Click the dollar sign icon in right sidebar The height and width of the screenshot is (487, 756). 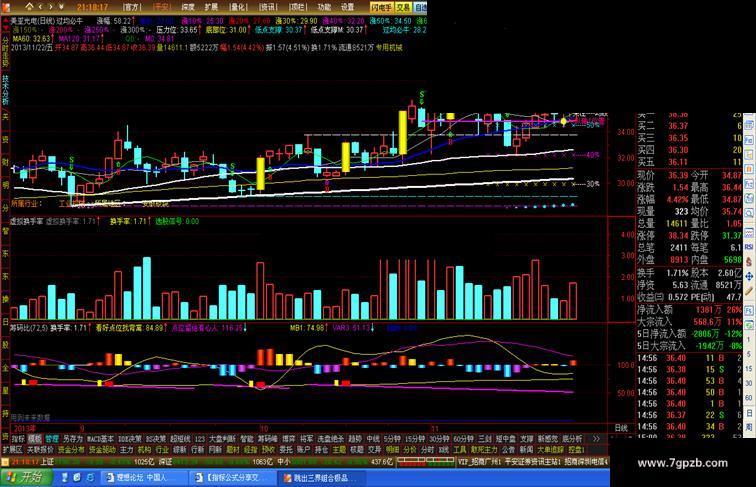tap(748, 262)
